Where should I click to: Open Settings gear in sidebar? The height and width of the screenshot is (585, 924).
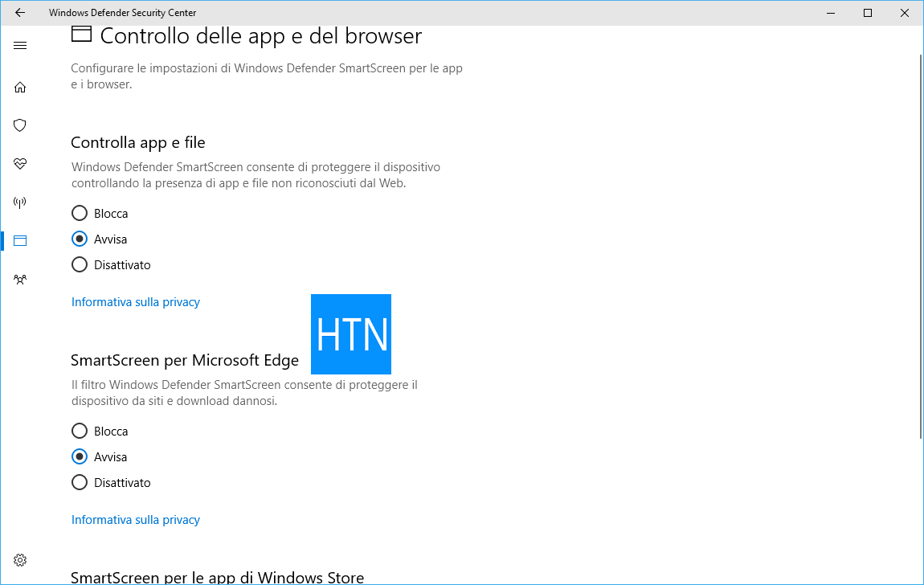point(20,559)
